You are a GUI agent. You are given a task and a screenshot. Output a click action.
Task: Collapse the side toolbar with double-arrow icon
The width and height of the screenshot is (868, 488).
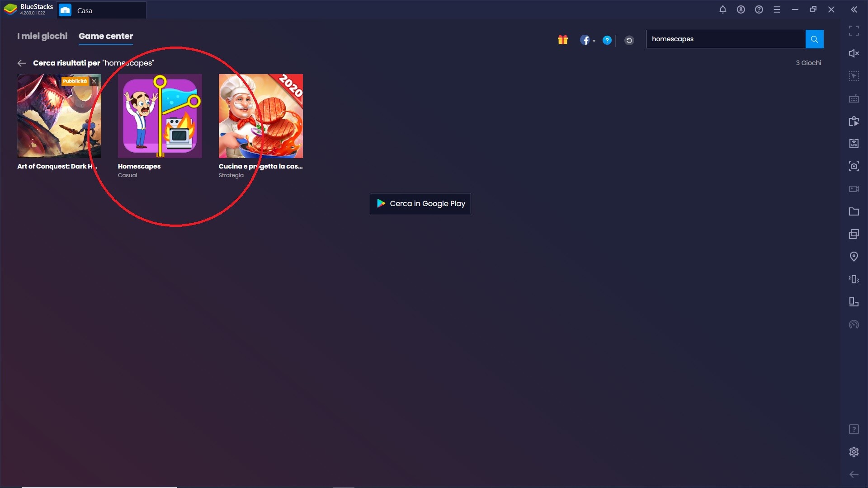(x=854, y=9)
